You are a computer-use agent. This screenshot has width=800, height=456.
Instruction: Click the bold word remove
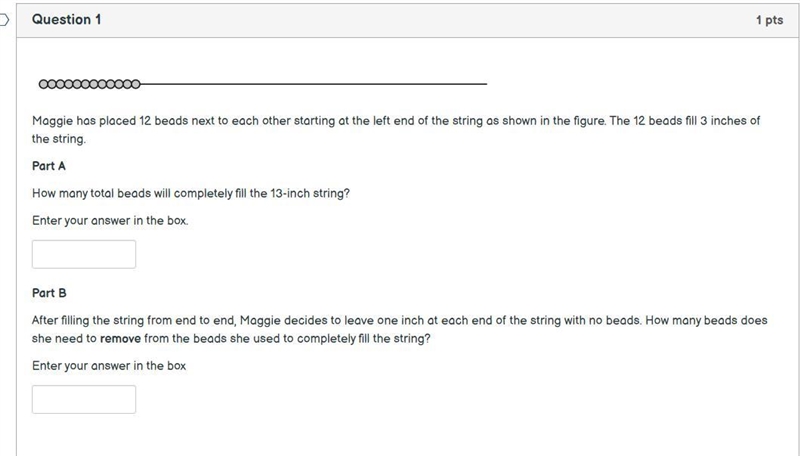click(x=120, y=339)
